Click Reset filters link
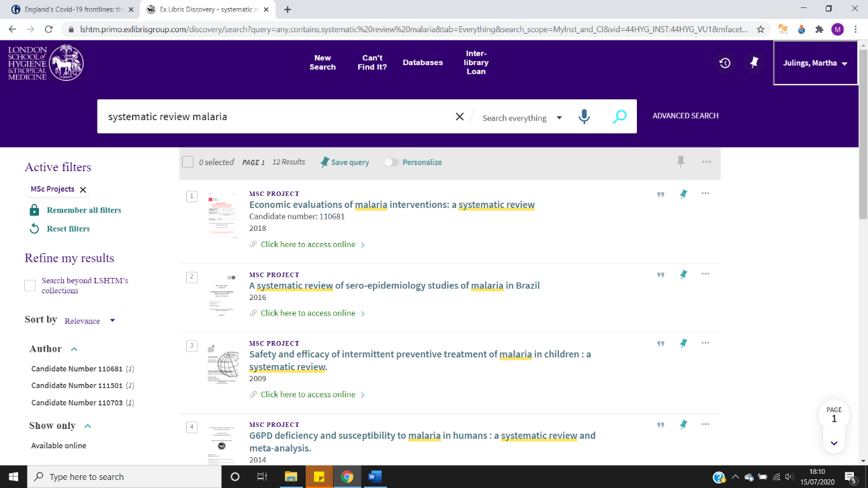 click(x=68, y=229)
